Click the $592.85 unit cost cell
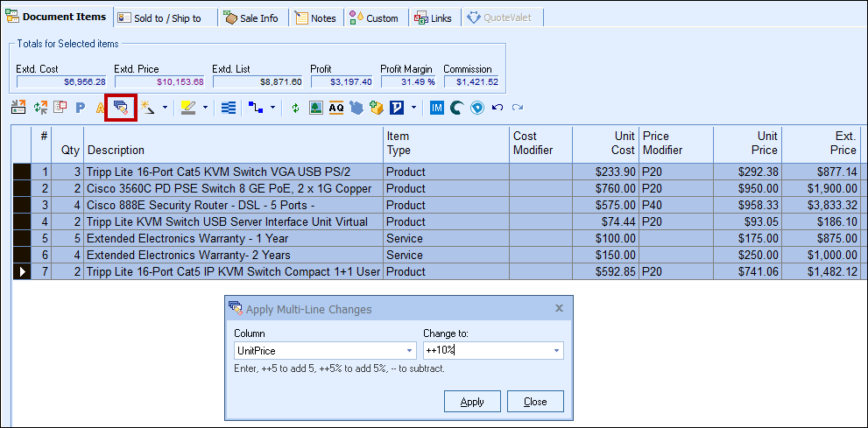This screenshot has height=428, width=868. click(605, 271)
